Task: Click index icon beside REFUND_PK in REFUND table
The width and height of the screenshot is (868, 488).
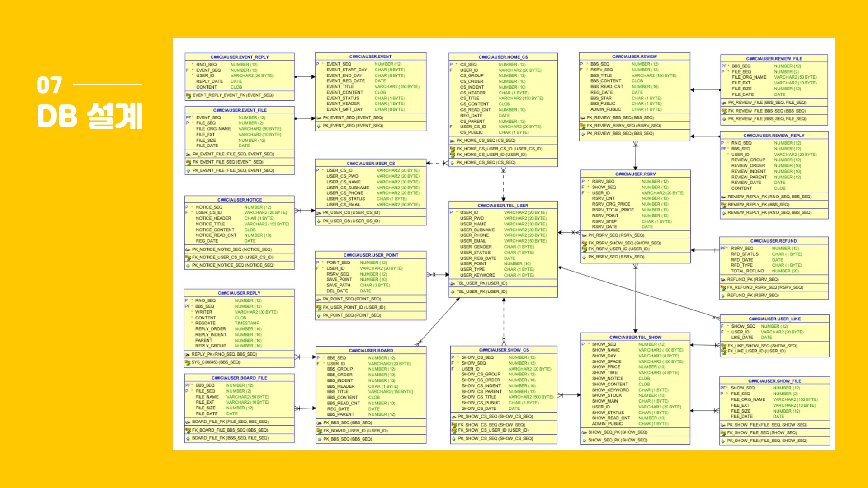Action: pyautogui.click(x=723, y=296)
